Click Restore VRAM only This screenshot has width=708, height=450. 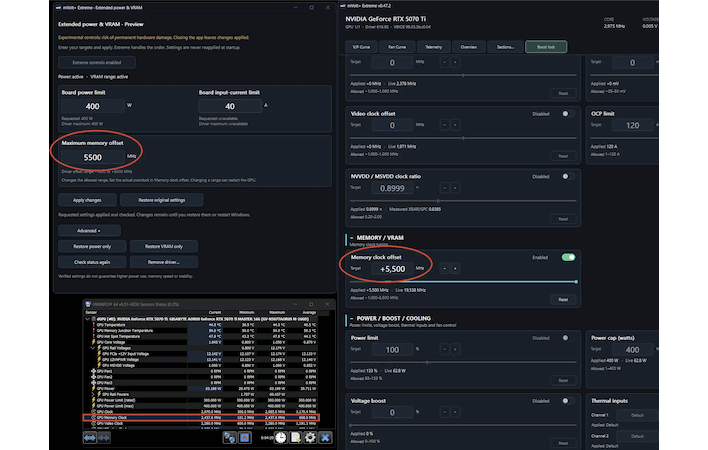(164, 246)
